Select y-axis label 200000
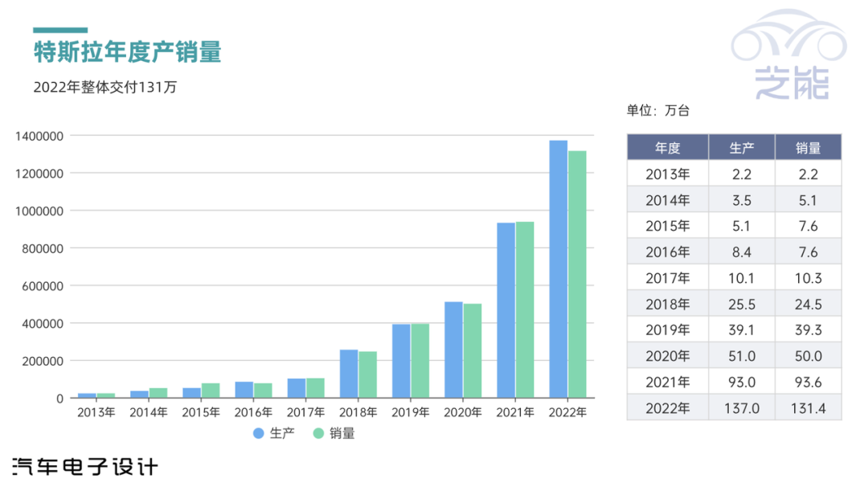Screen dimensions: 868x483 pos(43,362)
